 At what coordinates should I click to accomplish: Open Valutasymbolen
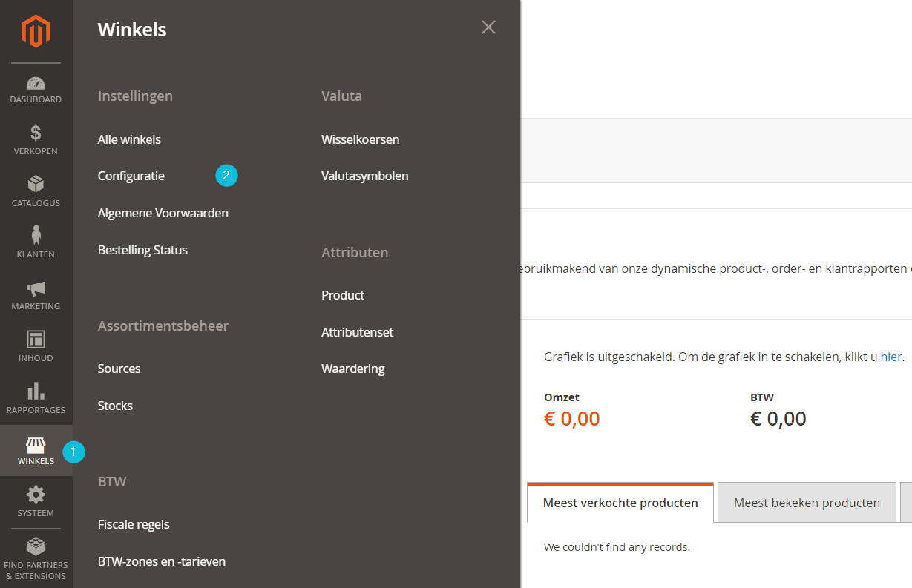click(364, 176)
